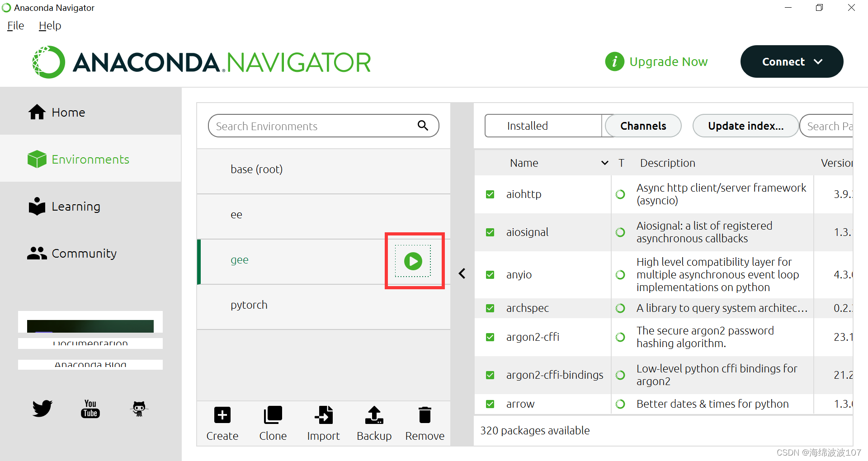Click the green play button on gee
The height and width of the screenshot is (461, 868).
pyautogui.click(x=413, y=261)
